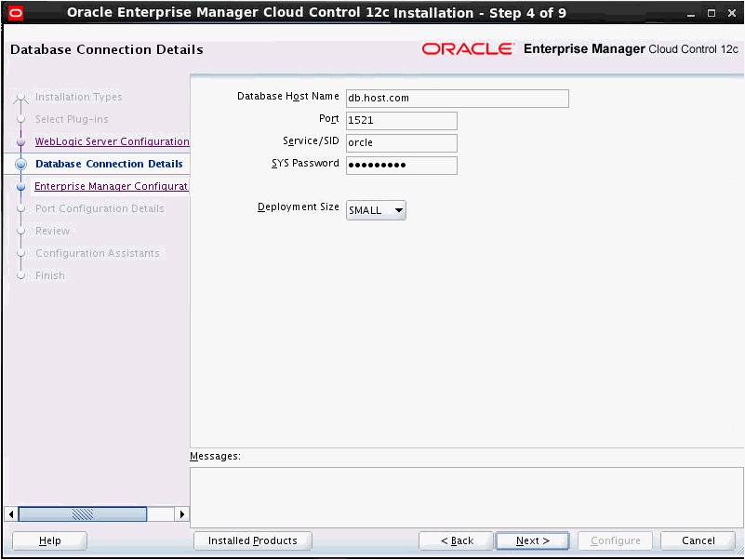Click the disabled Configure button
Image resolution: width=745 pixels, height=560 pixels.
tap(616, 540)
